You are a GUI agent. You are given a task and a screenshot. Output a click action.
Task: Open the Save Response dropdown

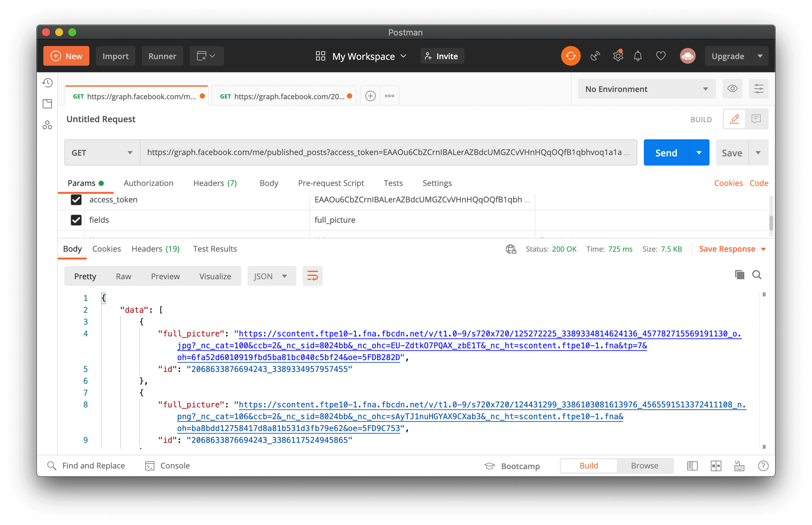732,249
